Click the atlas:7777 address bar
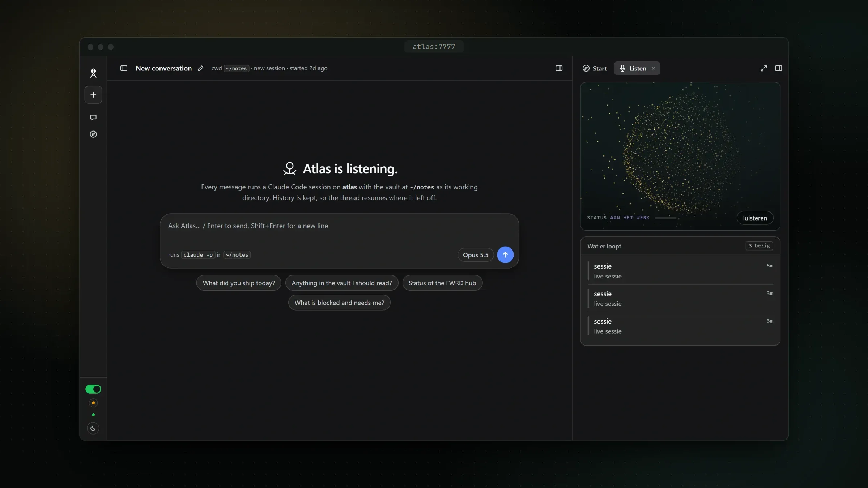This screenshot has height=488, width=868. tap(434, 47)
